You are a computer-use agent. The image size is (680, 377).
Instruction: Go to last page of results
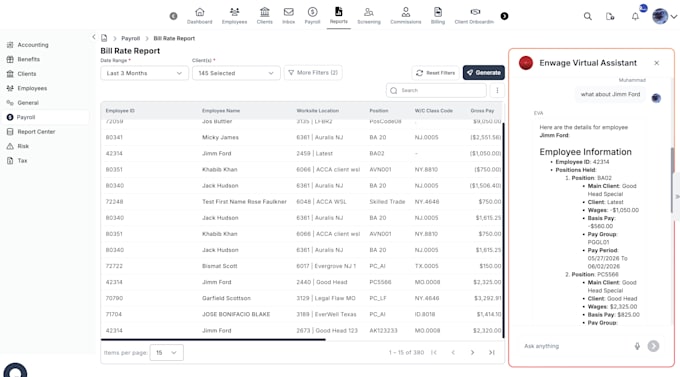[492, 352]
